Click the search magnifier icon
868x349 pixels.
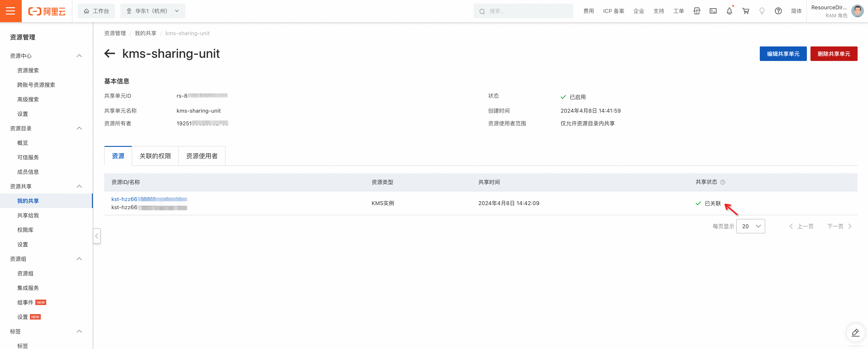(482, 12)
